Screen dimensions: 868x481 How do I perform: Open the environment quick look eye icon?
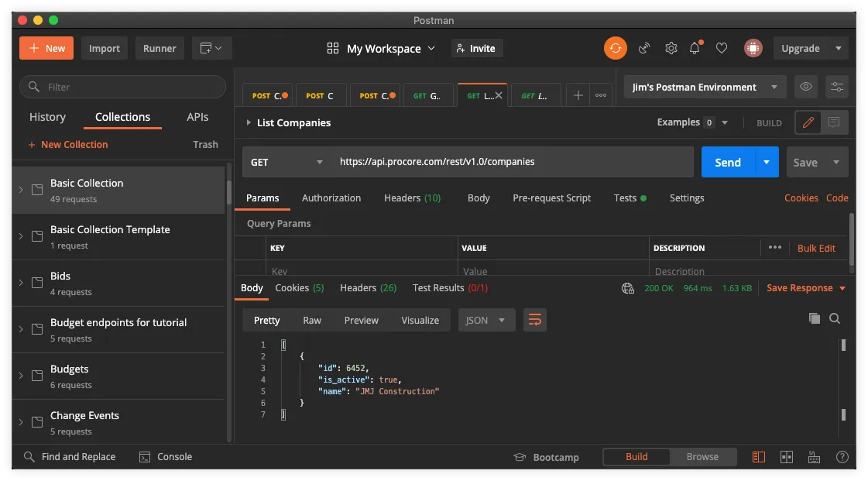(806, 87)
